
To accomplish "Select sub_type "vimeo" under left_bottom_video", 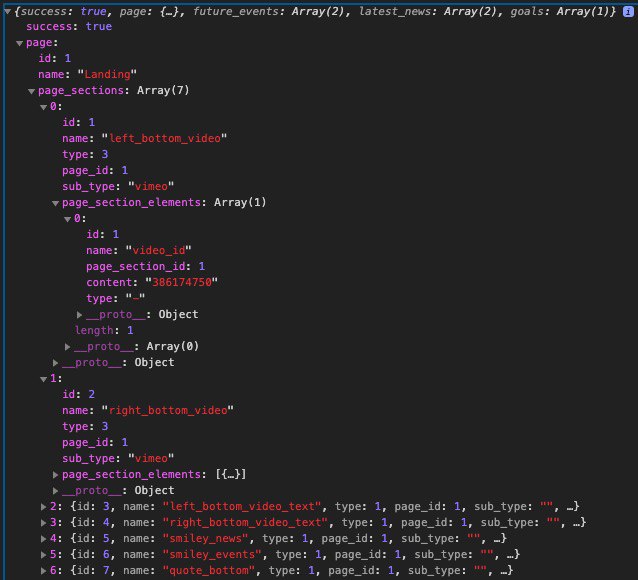I will [x=151, y=186].
